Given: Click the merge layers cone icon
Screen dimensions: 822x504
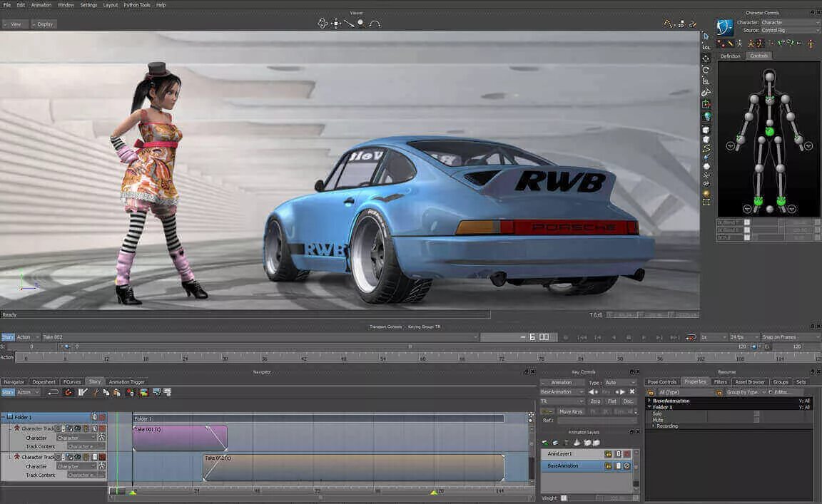Looking at the screenshot, I should coord(577,443).
